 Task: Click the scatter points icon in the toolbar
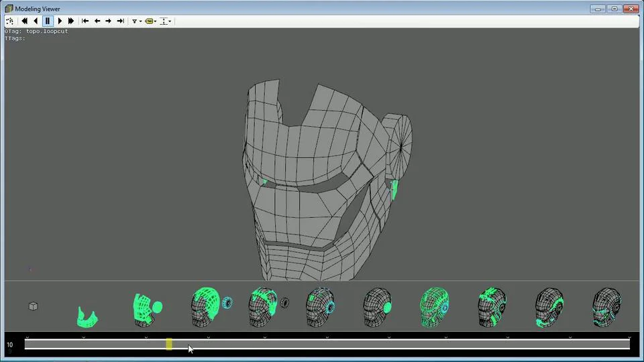point(9,21)
